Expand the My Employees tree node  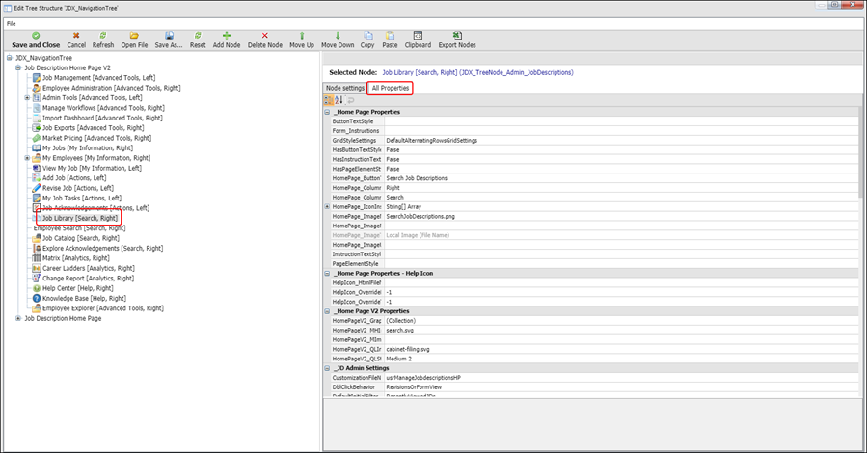[x=28, y=158]
